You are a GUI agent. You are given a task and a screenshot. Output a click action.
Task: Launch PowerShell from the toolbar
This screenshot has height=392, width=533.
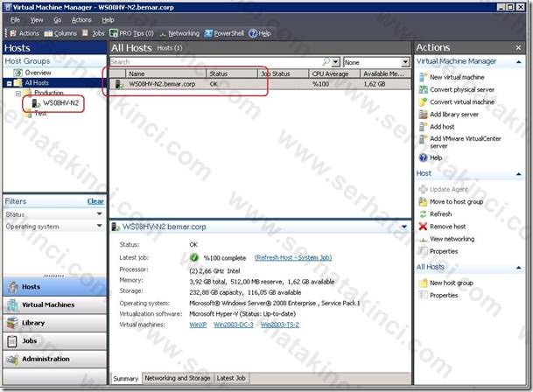pos(224,33)
